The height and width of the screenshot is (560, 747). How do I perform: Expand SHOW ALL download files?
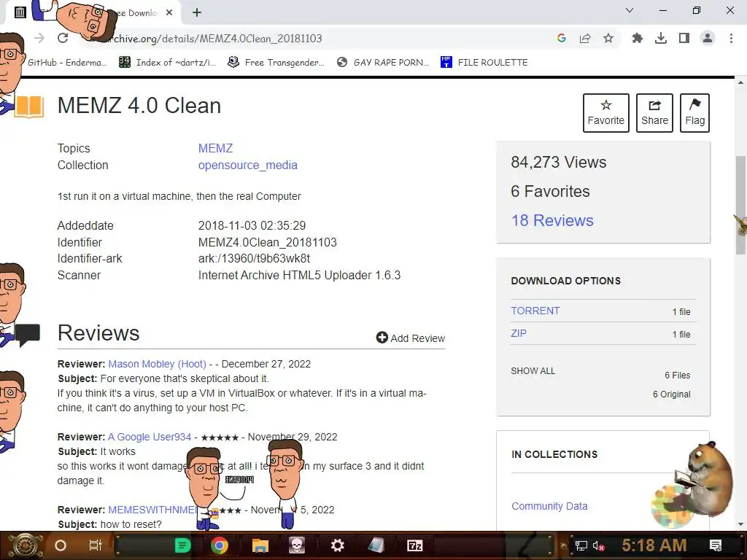click(x=533, y=371)
